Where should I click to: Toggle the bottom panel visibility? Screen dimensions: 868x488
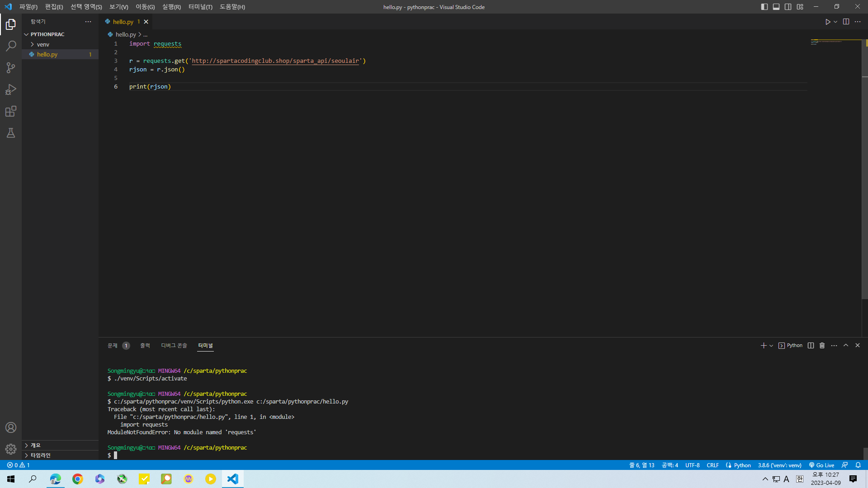pos(776,7)
